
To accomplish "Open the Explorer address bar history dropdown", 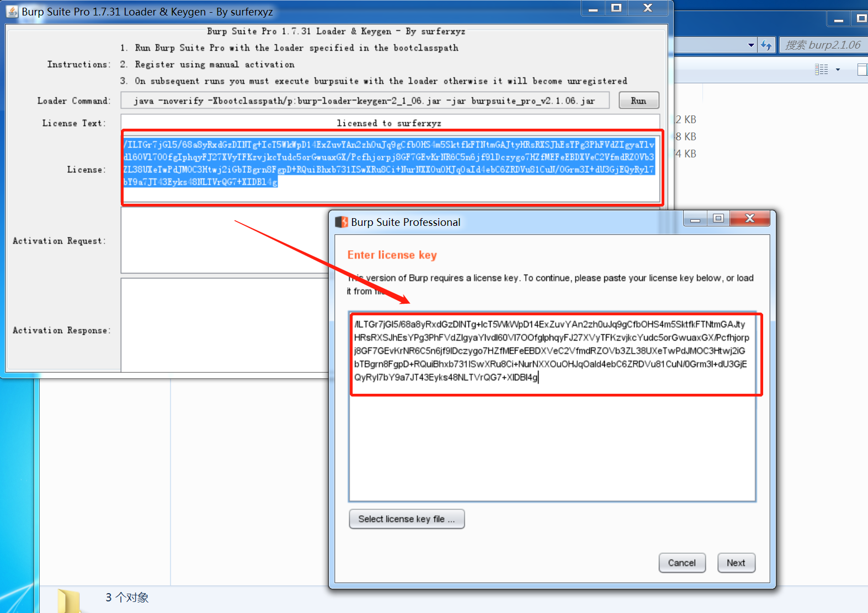I will point(751,45).
